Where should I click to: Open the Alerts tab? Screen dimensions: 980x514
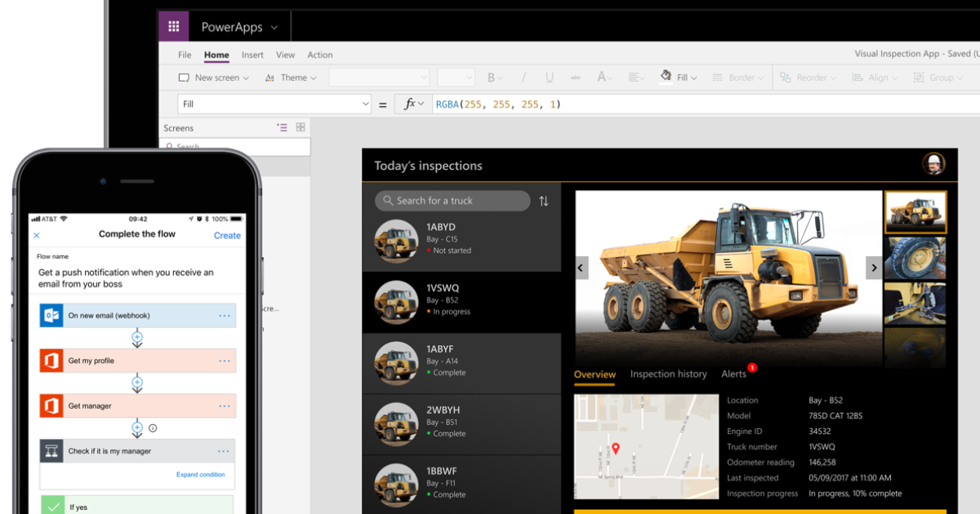coord(733,374)
